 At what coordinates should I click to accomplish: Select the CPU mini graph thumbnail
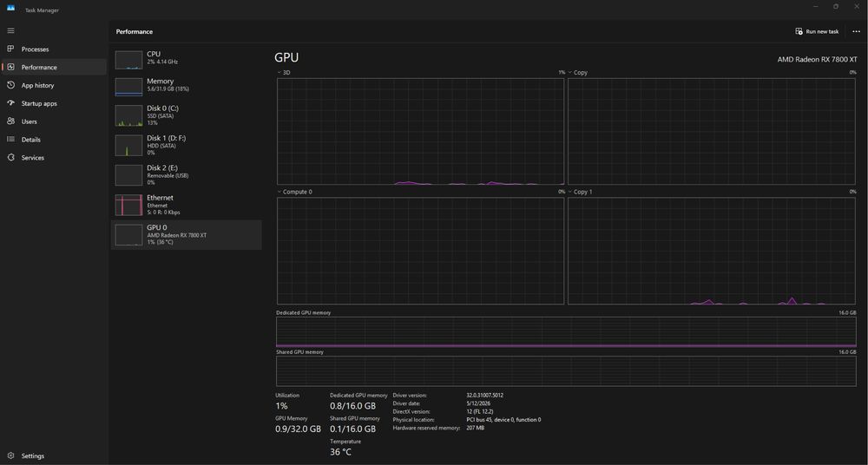(128, 60)
